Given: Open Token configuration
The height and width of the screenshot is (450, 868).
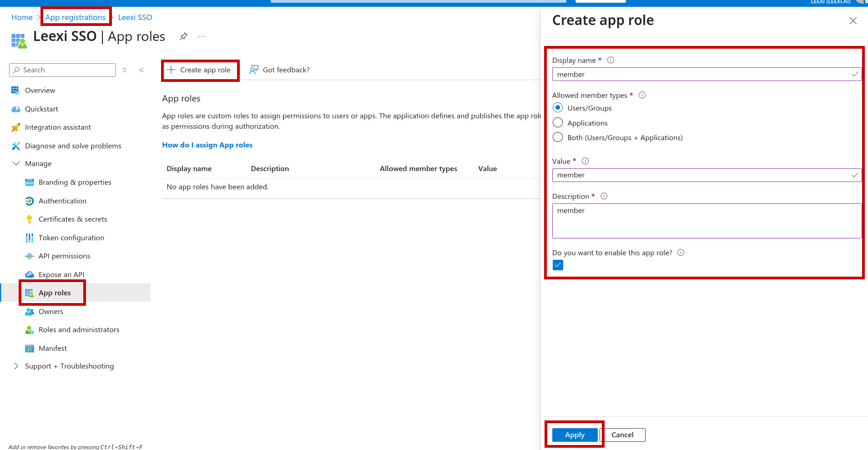Looking at the screenshot, I should [71, 238].
